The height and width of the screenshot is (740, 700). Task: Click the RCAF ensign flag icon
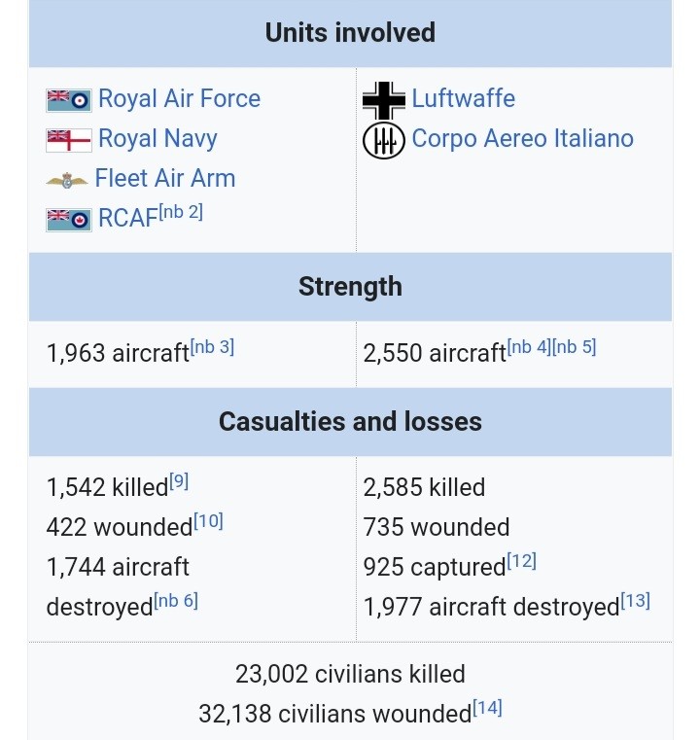point(68,219)
